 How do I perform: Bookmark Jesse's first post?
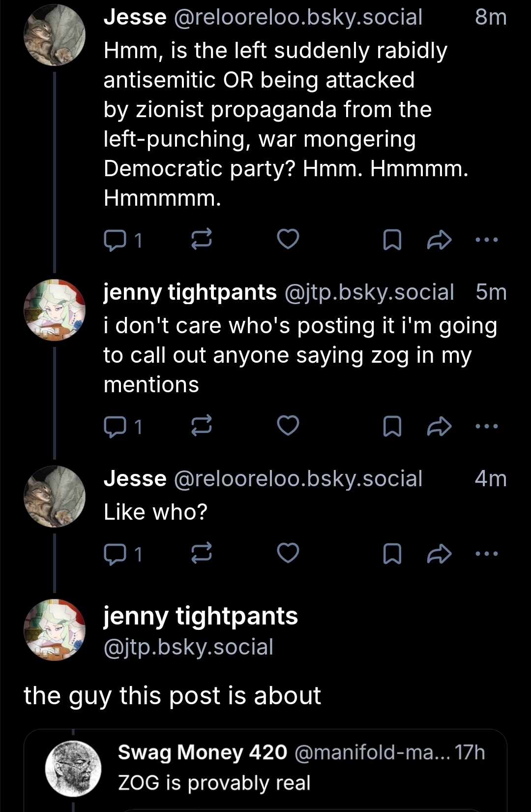click(392, 240)
